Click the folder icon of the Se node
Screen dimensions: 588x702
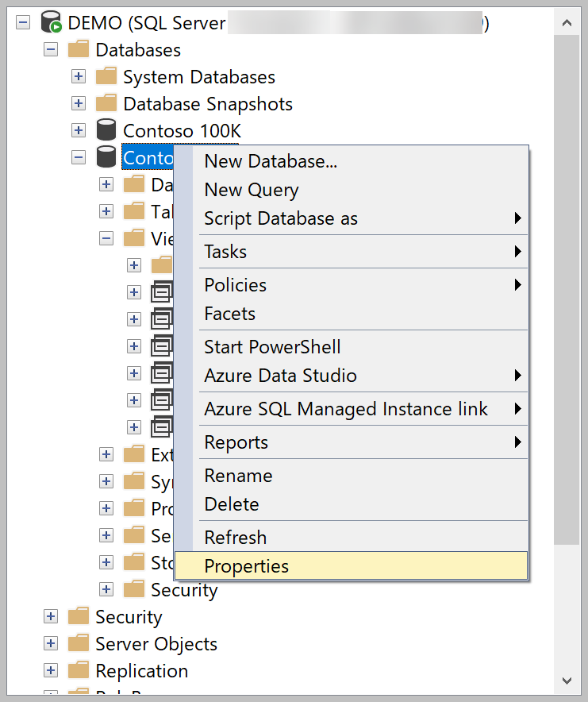point(134,535)
